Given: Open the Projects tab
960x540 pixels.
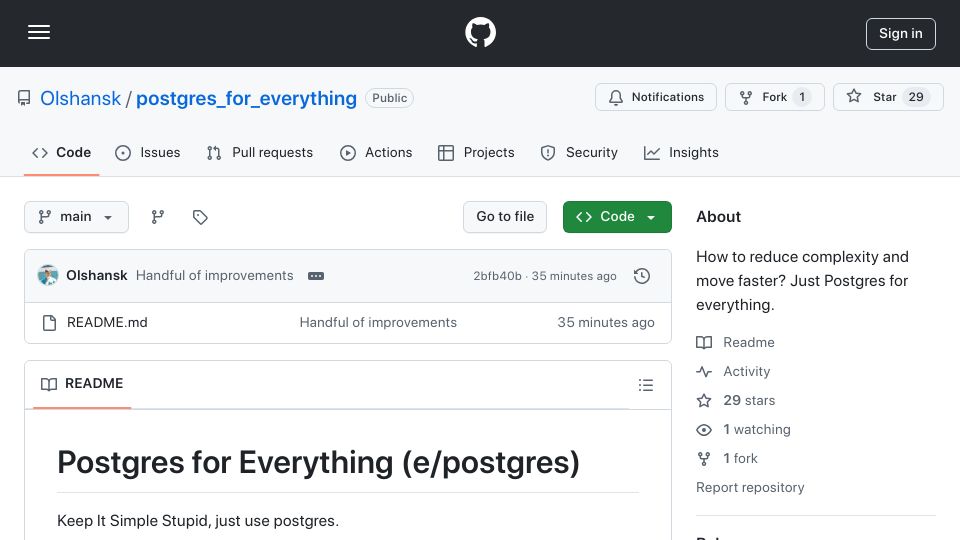Looking at the screenshot, I should tap(476, 152).
